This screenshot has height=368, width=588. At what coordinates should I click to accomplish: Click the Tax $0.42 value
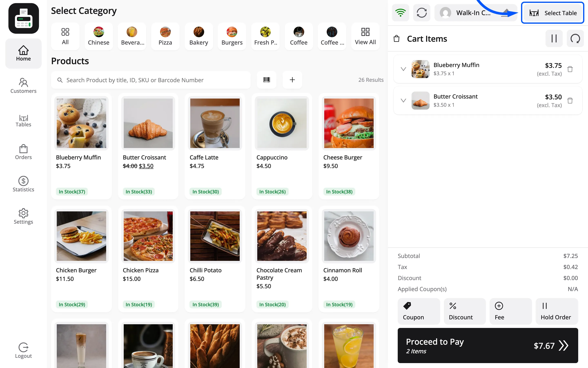click(570, 267)
